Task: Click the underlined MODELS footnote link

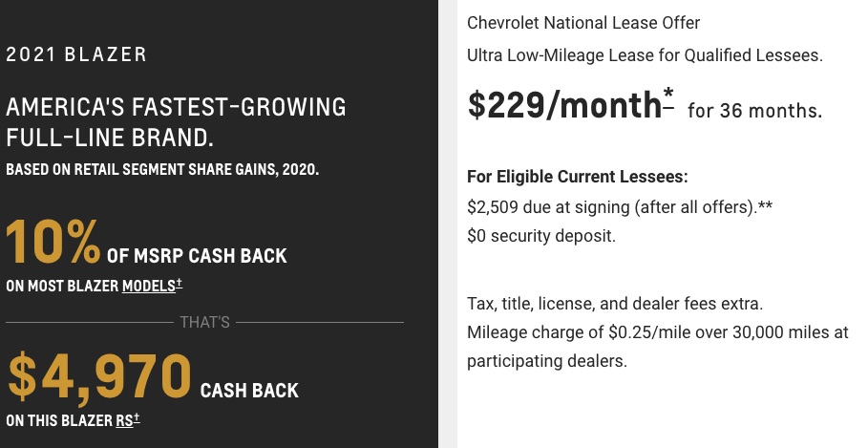Action: coord(152,286)
